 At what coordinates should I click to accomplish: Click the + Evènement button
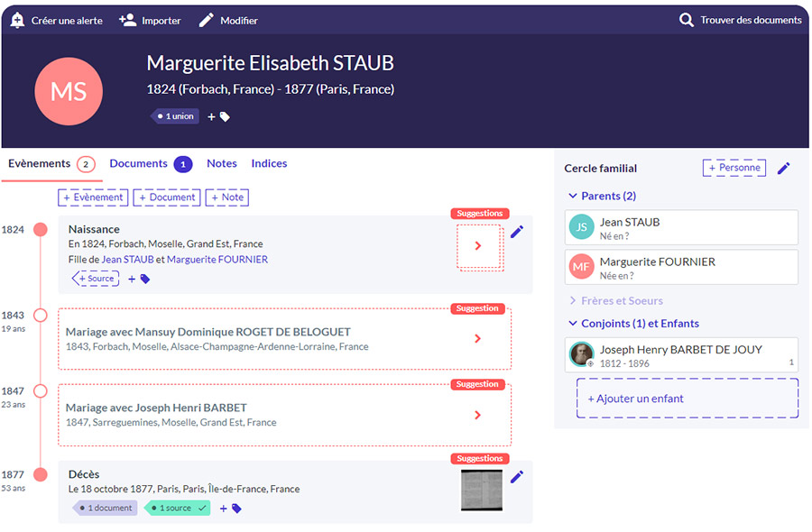click(93, 197)
